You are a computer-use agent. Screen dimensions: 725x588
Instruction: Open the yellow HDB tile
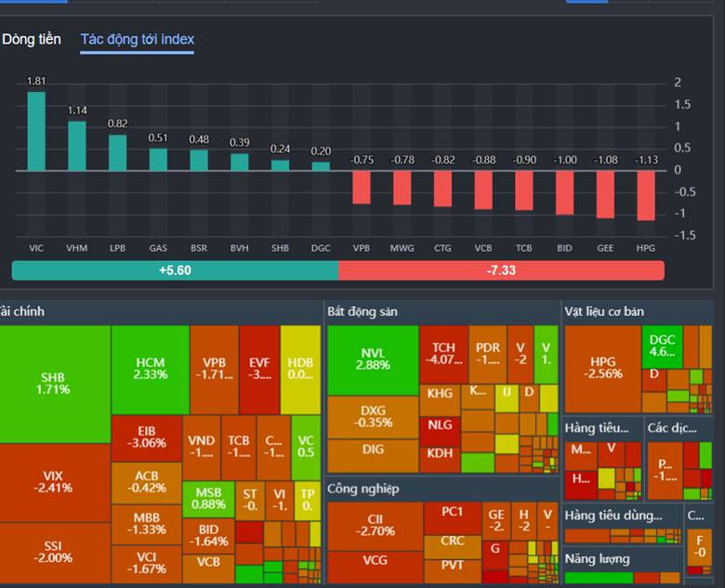(300, 370)
